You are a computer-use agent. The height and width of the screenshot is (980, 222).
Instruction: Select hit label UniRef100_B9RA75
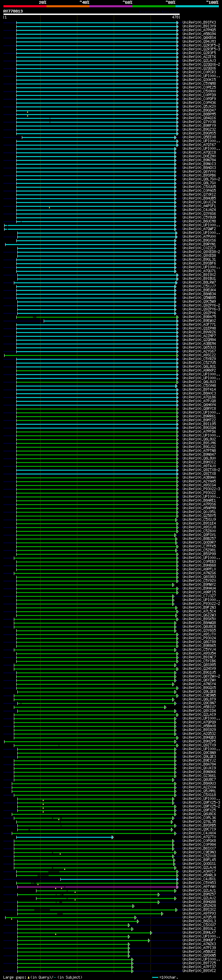pyautogui.click(x=199, y=317)
